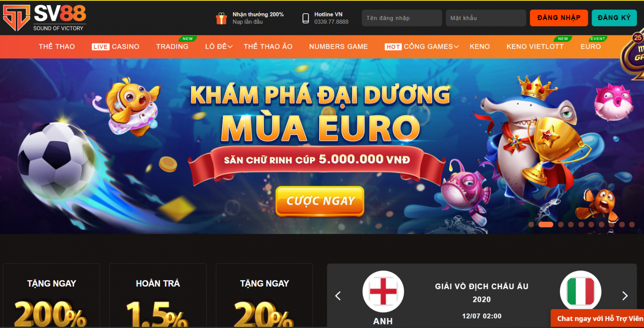Select the first banner carousel dot

pos(531,225)
